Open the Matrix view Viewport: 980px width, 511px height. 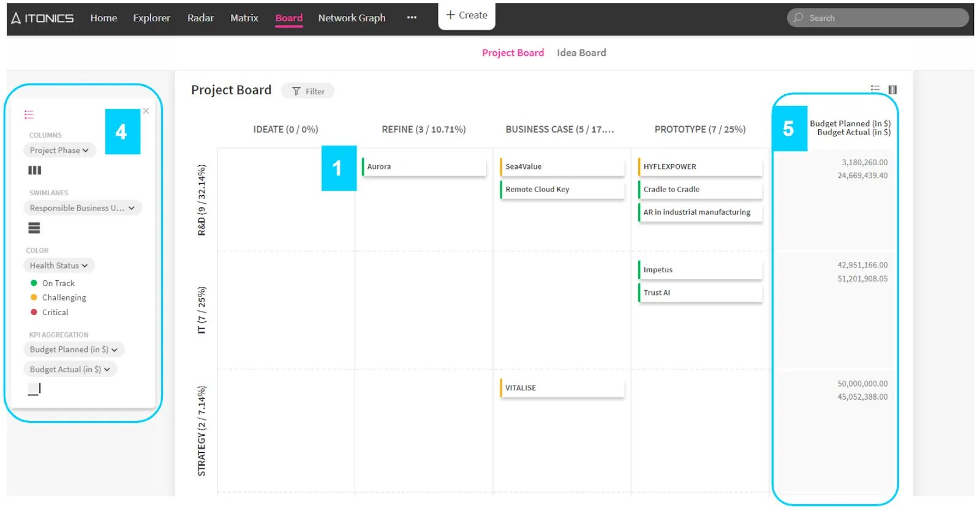(244, 18)
